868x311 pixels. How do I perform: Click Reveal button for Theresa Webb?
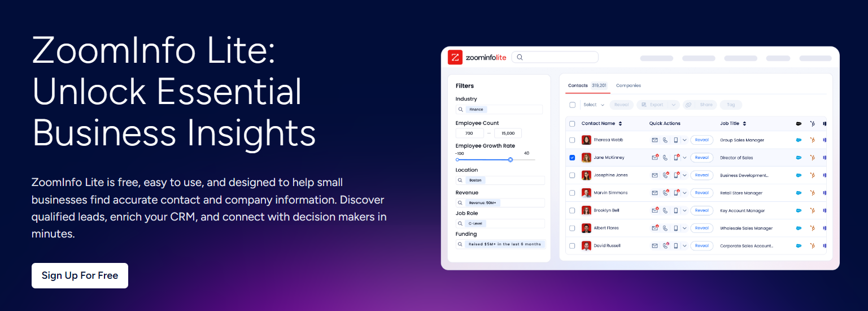pyautogui.click(x=701, y=140)
